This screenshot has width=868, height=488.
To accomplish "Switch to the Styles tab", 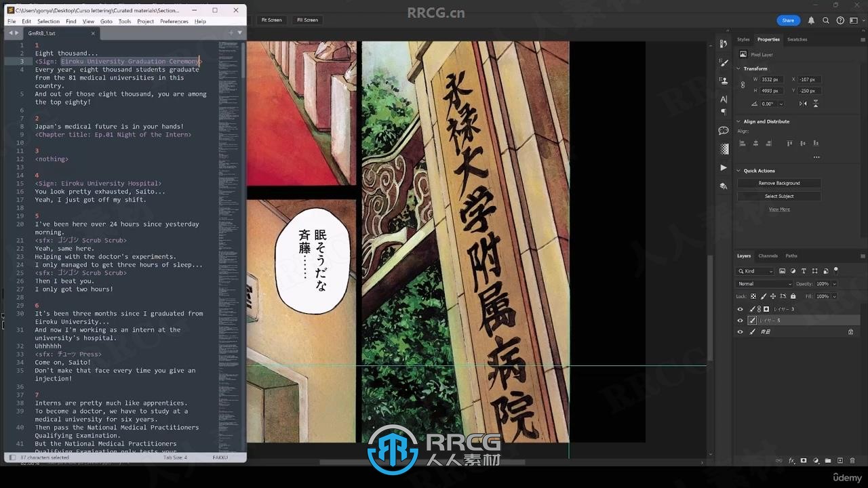I will coord(743,39).
